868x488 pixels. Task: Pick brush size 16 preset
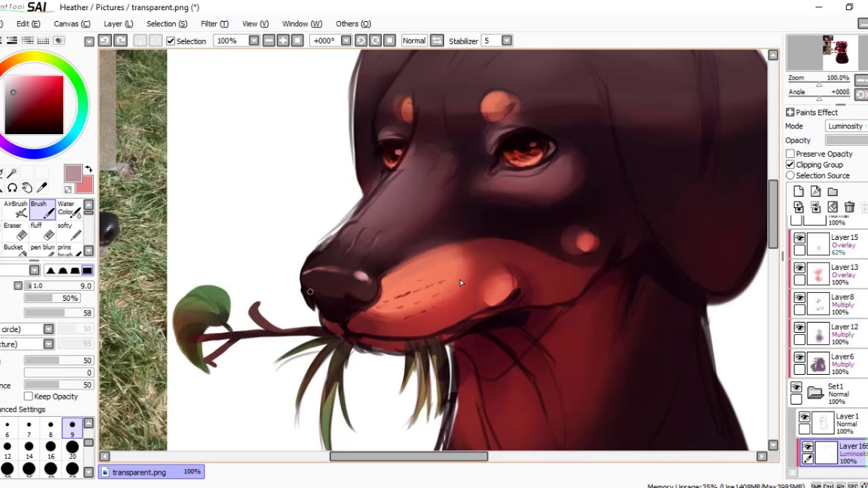pyautogui.click(x=50, y=450)
